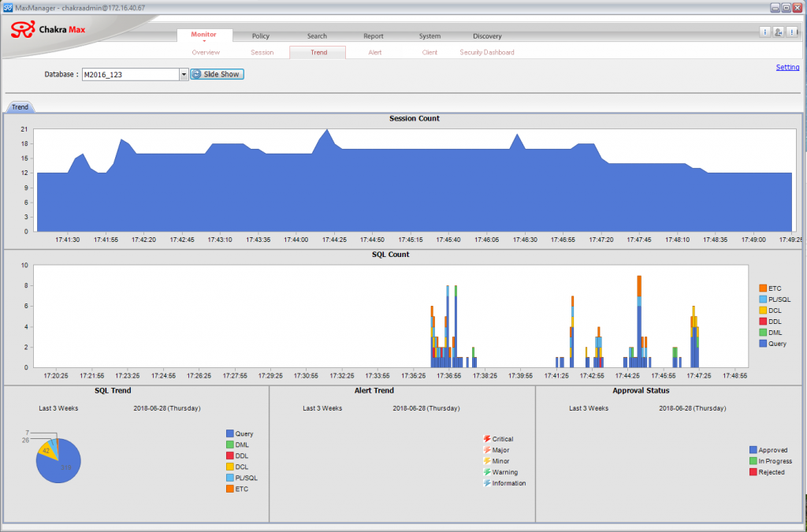Switch to the Security Dashboard sub-tab

point(487,52)
